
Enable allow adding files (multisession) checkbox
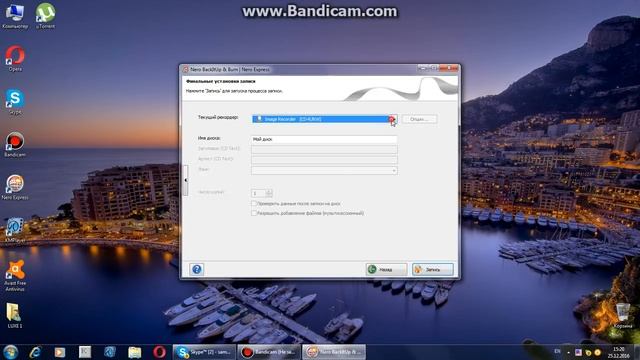254,213
